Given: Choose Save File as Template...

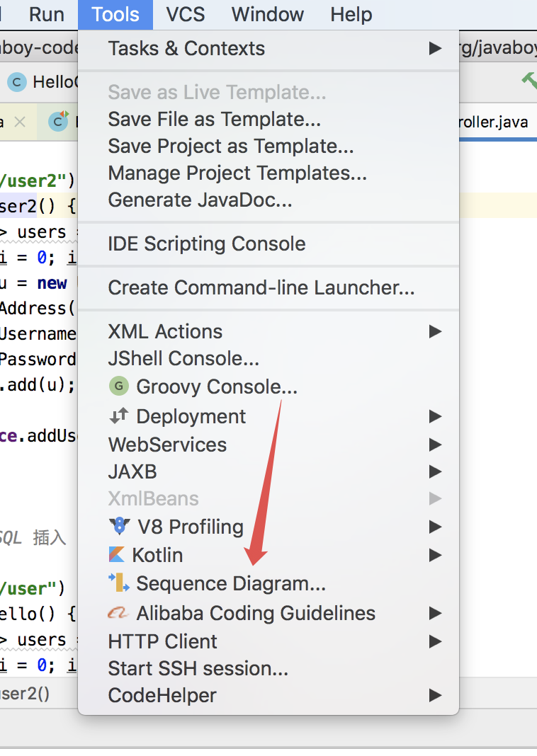Looking at the screenshot, I should click(x=268, y=119).
